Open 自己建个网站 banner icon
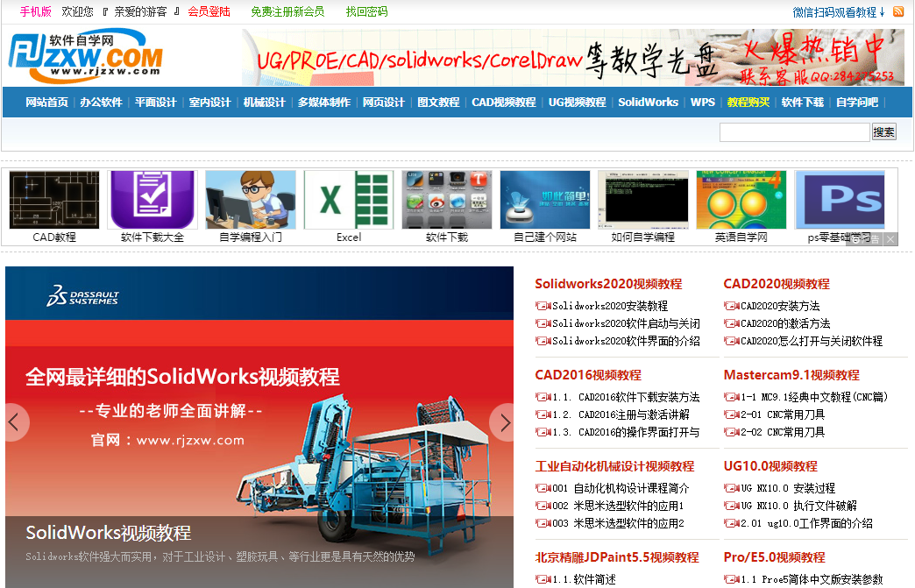Viewport: 915px width, 588px height. (x=545, y=200)
